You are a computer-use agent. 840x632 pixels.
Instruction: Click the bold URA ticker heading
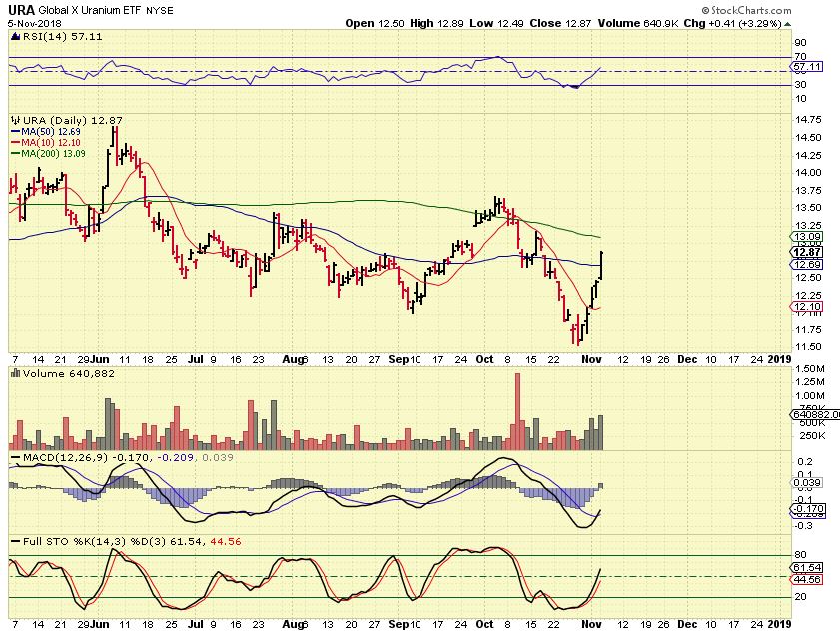21,10
